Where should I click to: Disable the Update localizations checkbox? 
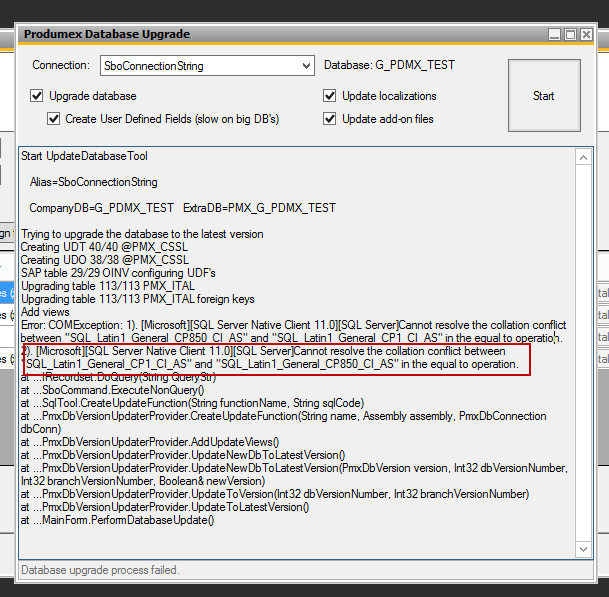(x=330, y=96)
